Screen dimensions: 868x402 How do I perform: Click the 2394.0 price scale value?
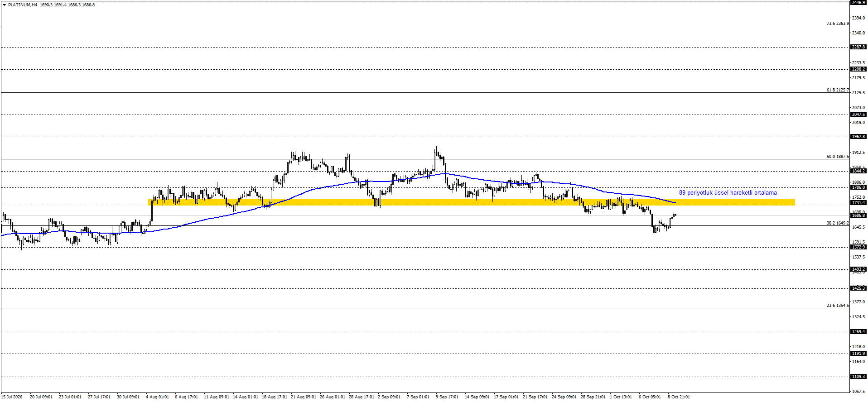[x=859, y=18]
